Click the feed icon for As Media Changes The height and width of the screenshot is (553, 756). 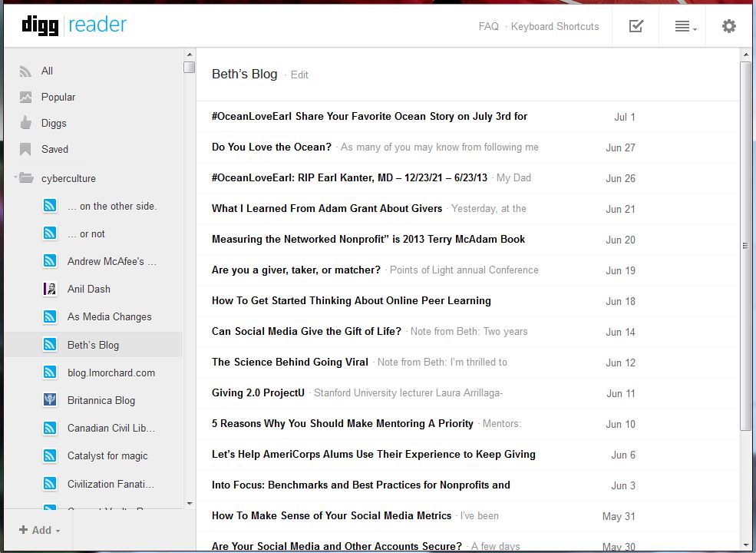(50, 316)
